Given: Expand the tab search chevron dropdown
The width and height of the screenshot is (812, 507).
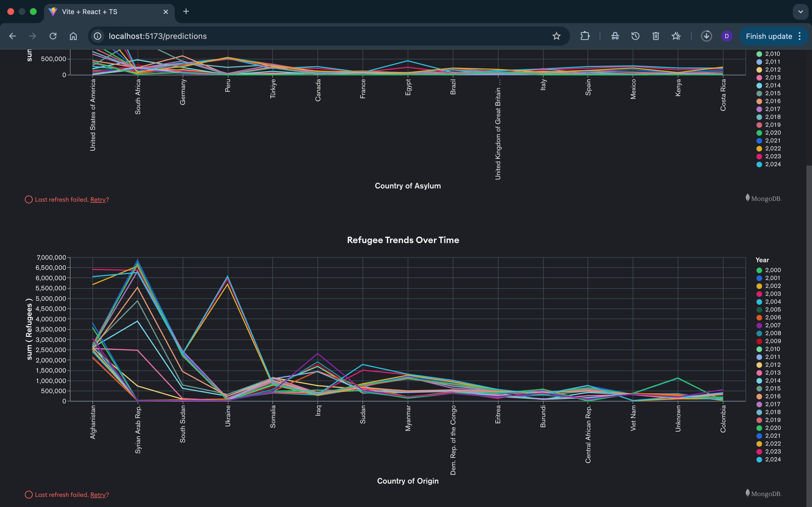Looking at the screenshot, I should click(801, 12).
